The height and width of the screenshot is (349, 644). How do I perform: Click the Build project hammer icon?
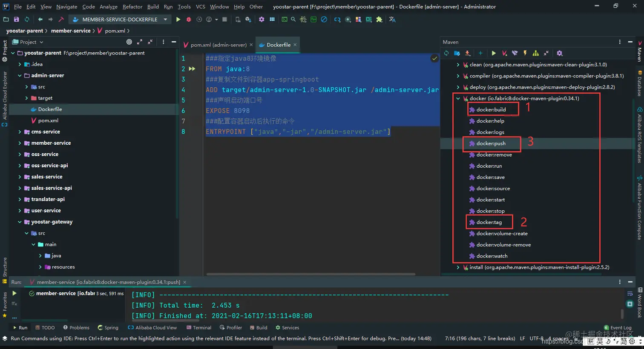click(61, 19)
